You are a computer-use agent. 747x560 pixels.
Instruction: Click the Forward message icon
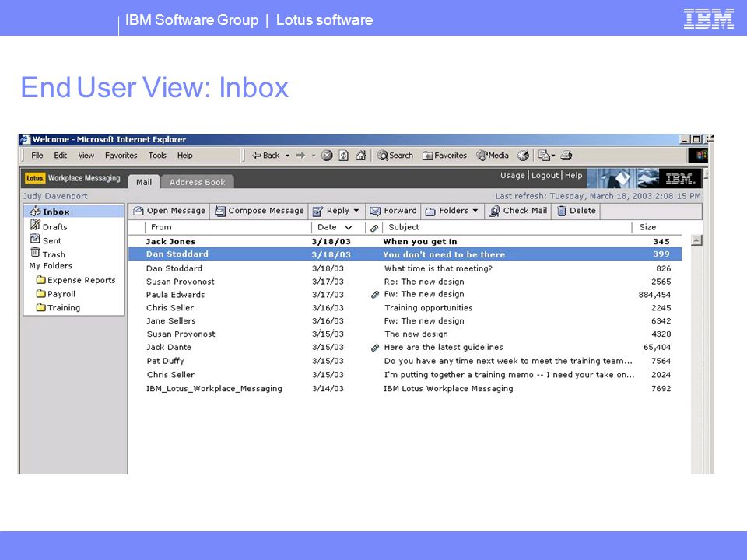pyautogui.click(x=375, y=211)
